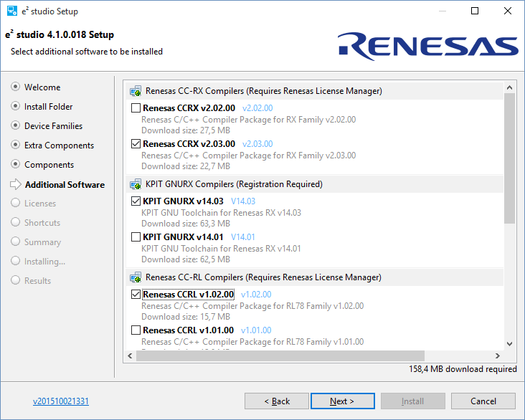
Task: Go to the Device Families step
Action: pyautogui.click(x=53, y=126)
